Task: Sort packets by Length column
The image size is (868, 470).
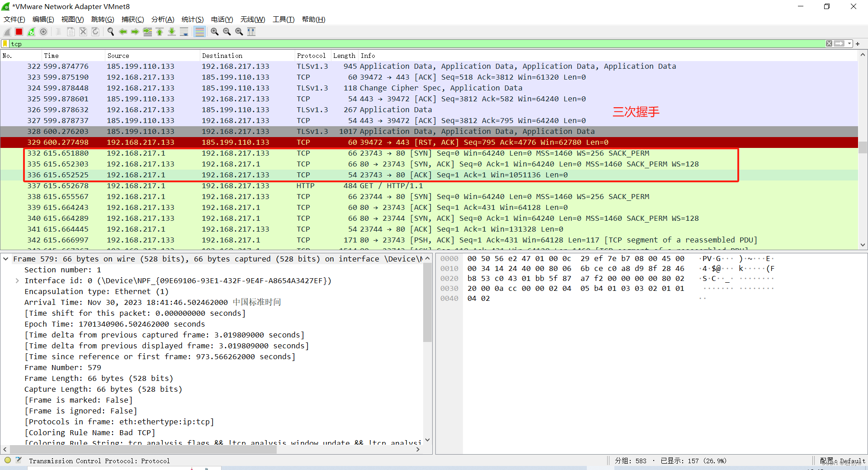Action: tap(344, 56)
